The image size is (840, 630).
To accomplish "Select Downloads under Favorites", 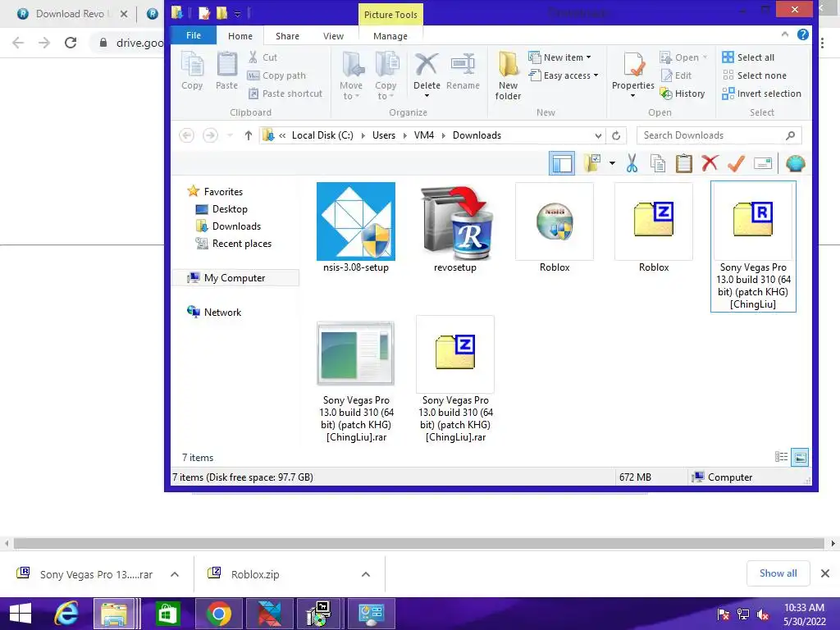I will 229,226.
